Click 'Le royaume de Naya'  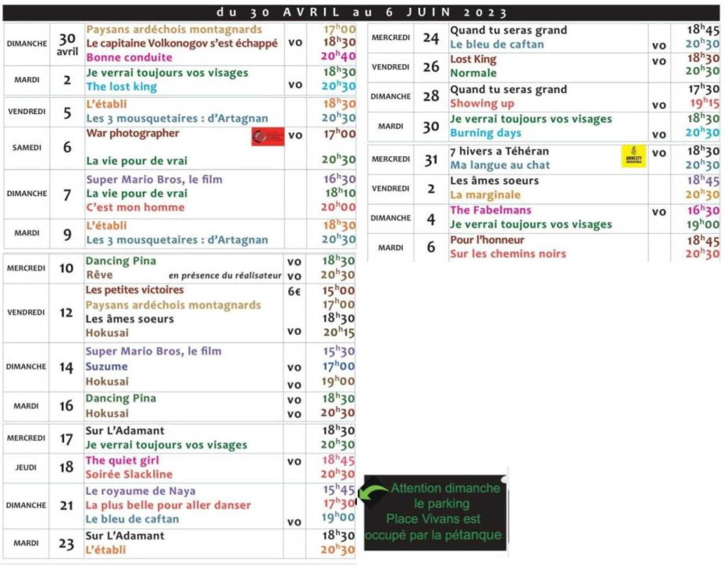pyautogui.click(x=140, y=491)
